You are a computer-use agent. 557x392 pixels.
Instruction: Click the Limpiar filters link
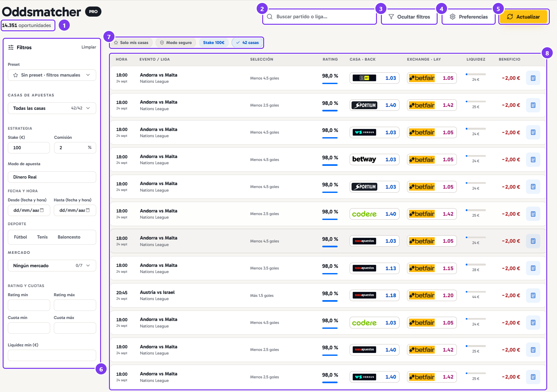89,47
